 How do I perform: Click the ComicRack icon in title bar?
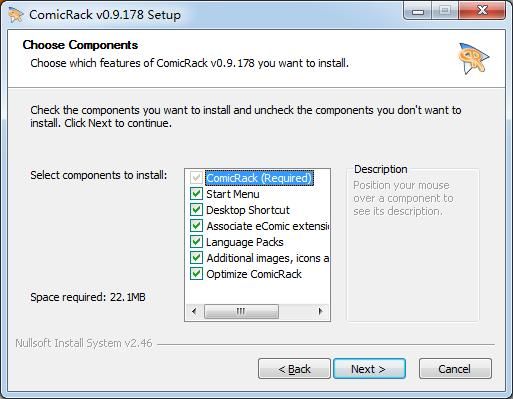point(15,15)
